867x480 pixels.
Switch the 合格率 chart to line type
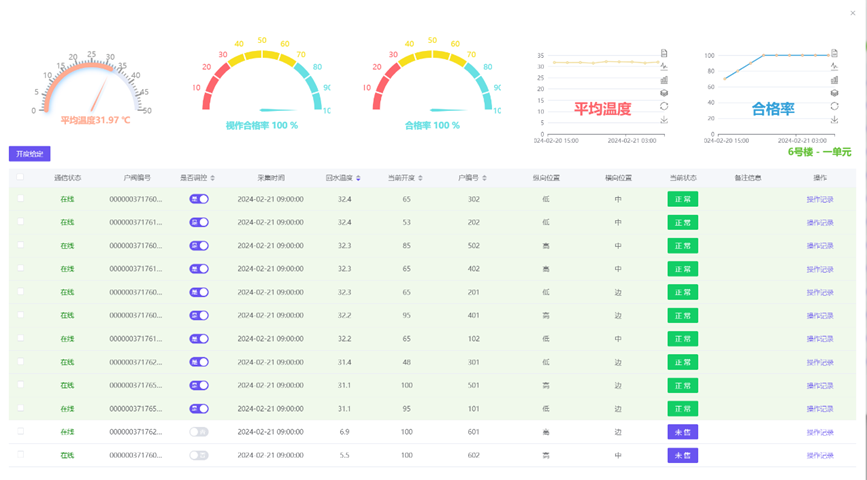(x=834, y=66)
